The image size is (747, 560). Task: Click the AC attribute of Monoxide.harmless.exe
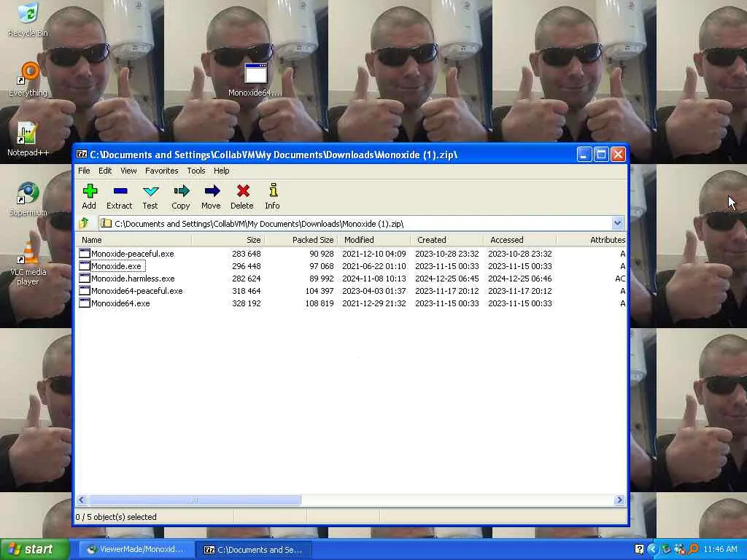pyautogui.click(x=620, y=279)
